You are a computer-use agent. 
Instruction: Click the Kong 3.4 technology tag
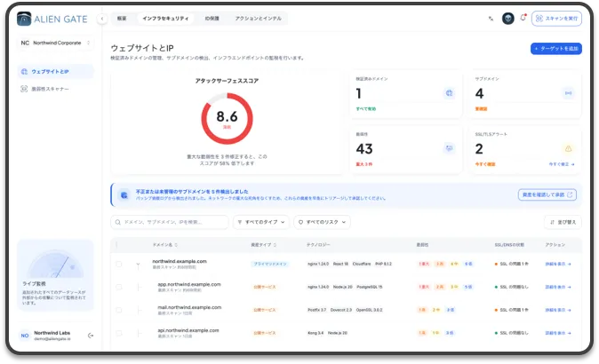[x=315, y=333]
